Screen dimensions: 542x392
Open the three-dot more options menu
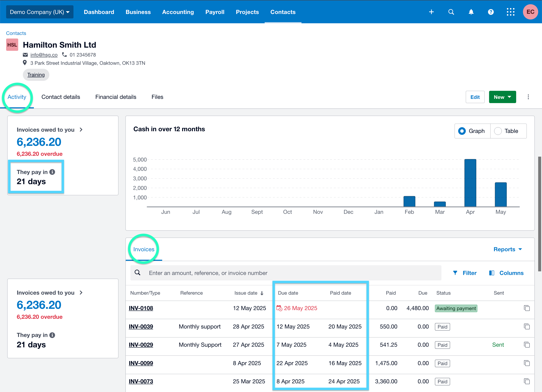[x=528, y=97]
